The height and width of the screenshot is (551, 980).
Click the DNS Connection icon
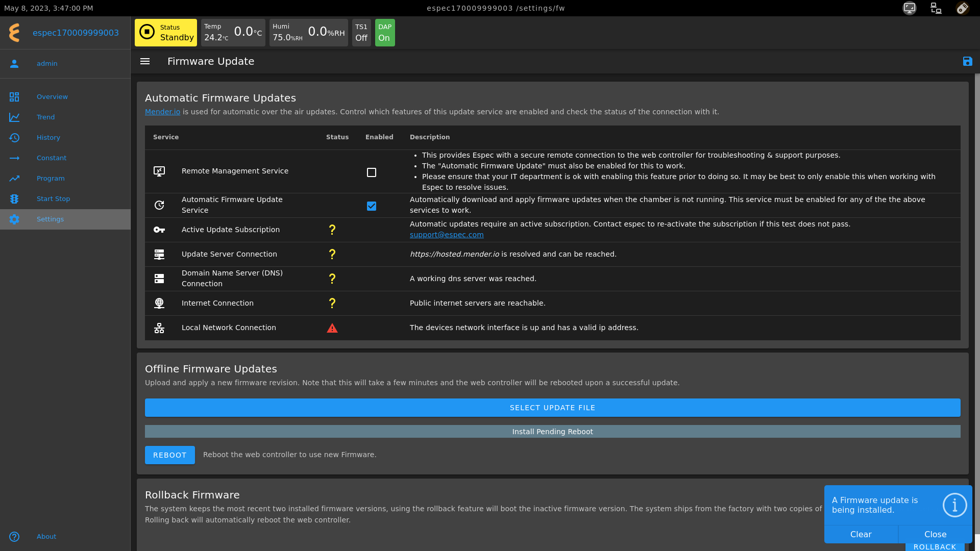tap(159, 279)
